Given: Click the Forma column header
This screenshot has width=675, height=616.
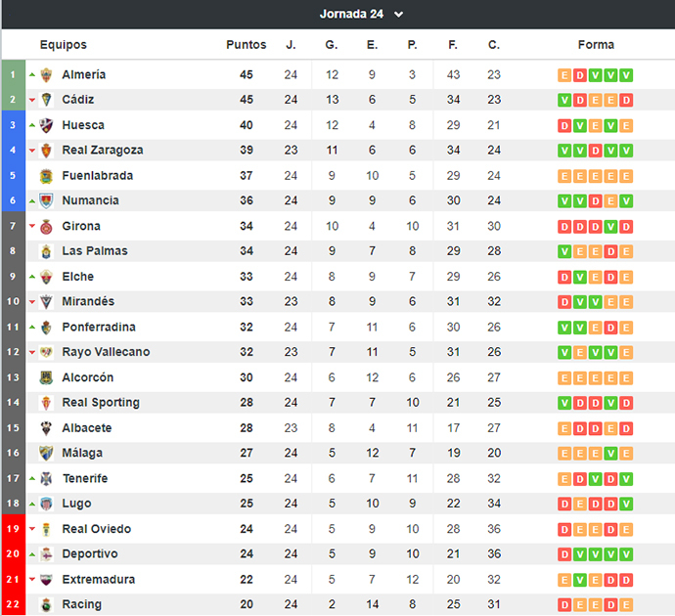Looking at the screenshot, I should [596, 45].
